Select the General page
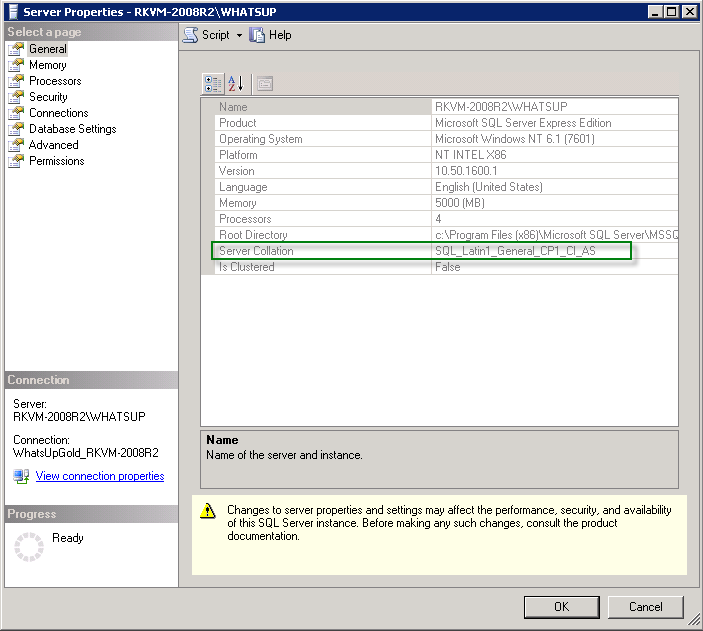Image resolution: width=703 pixels, height=631 pixels. pyautogui.click(x=47, y=49)
